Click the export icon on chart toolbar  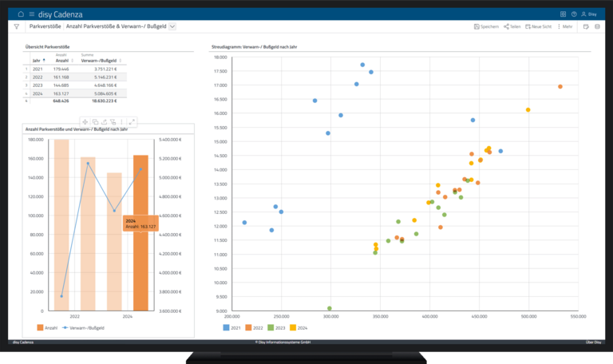click(x=104, y=122)
